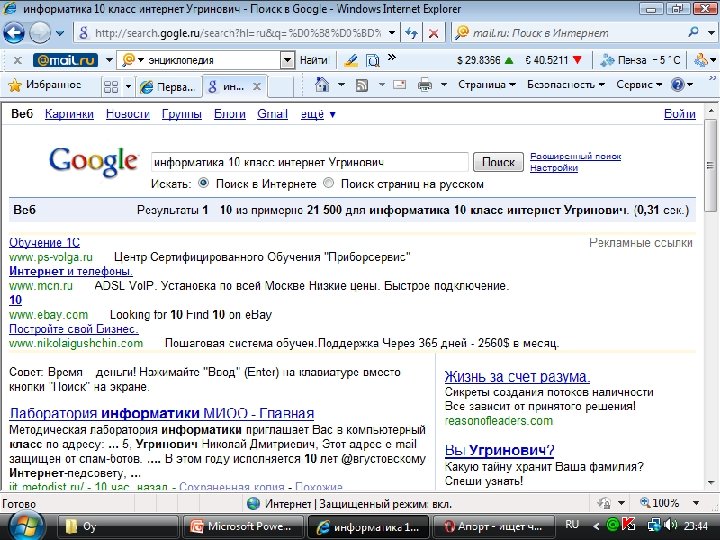
Task: Click the euro rate 40.5211 indicator
Action: (x=554, y=60)
